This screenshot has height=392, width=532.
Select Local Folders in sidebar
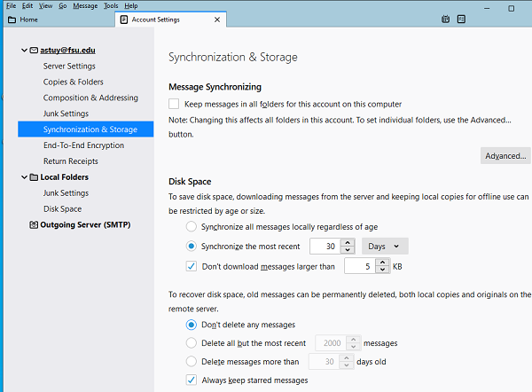[x=64, y=177]
